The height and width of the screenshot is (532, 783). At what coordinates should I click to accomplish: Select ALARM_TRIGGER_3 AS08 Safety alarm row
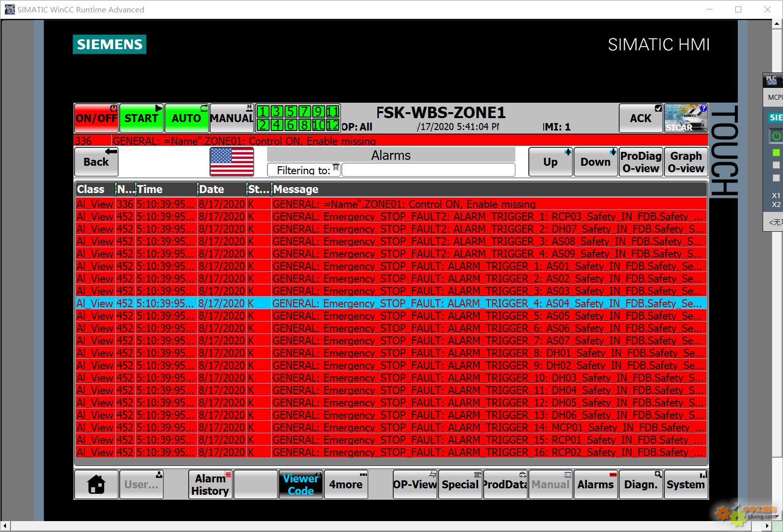pos(391,241)
